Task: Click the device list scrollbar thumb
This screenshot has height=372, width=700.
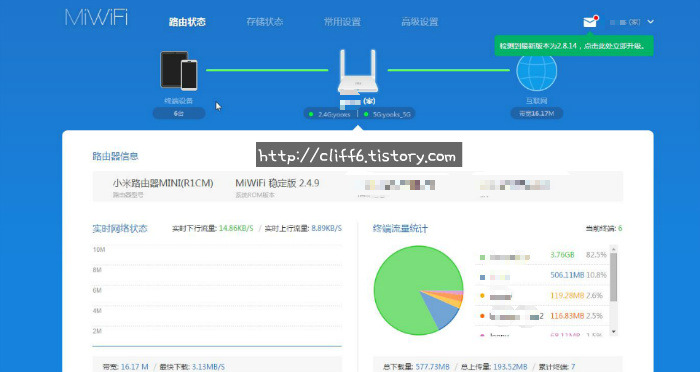Action: point(613,277)
